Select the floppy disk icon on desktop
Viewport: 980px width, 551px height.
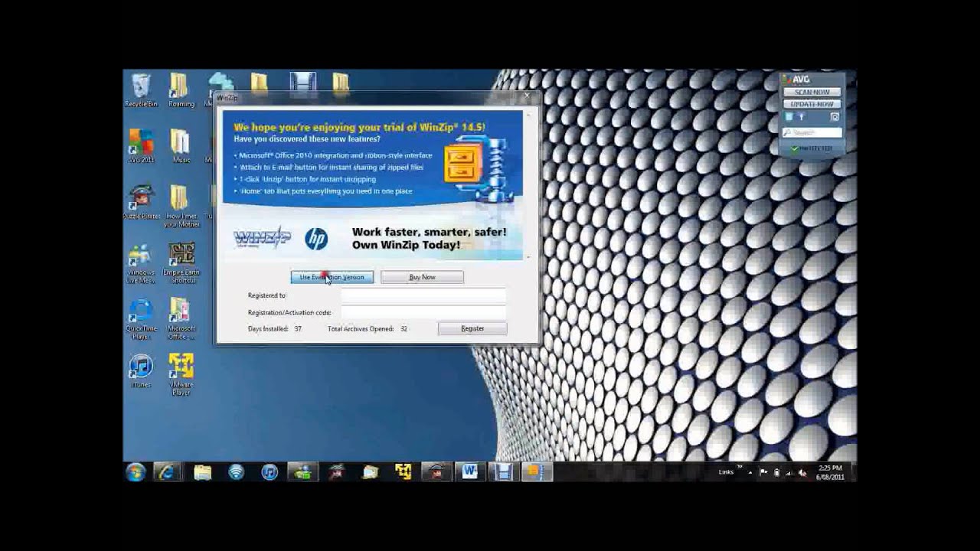point(302,83)
